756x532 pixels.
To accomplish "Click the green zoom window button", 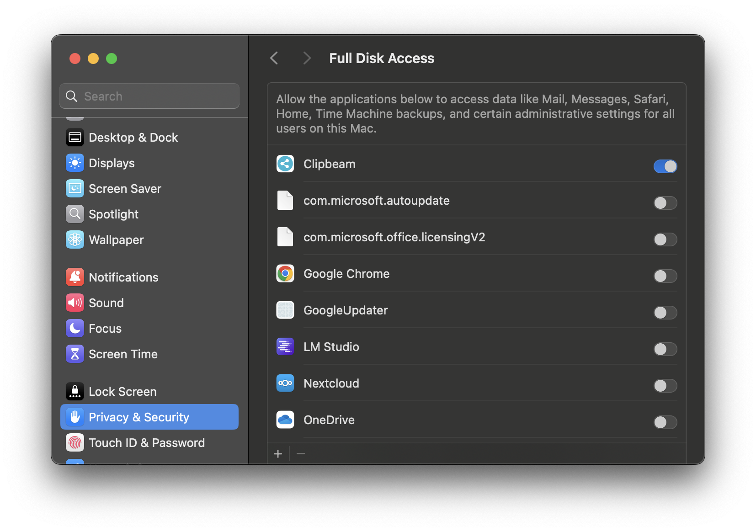I will click(112, 59).
